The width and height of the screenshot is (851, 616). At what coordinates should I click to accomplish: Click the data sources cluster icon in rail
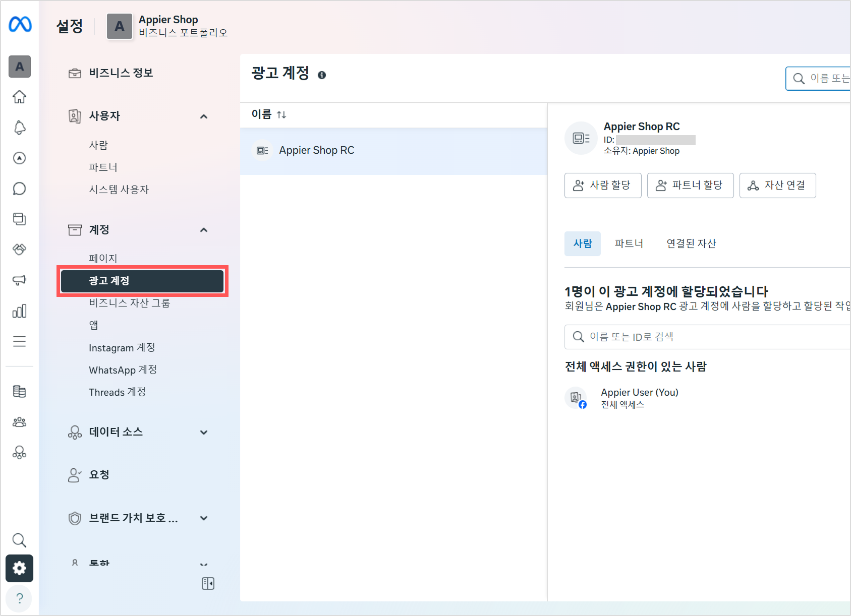point(19,453)
